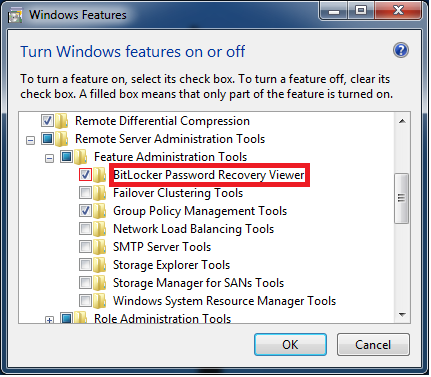This screenshot has height=377, width=431.
Task: Select Network Load Balancing Tools label
Action: tap(193, 229)
